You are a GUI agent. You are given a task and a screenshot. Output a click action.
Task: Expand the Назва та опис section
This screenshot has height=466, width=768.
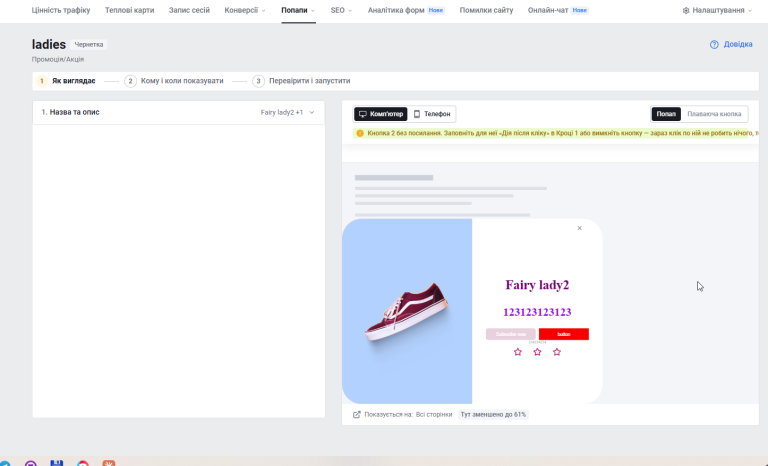pos(178,113)
